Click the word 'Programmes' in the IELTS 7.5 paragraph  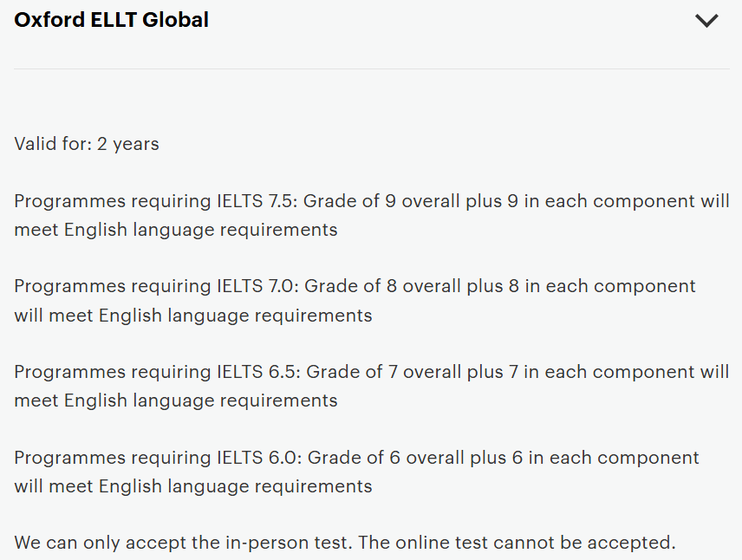tap(68, 201)
